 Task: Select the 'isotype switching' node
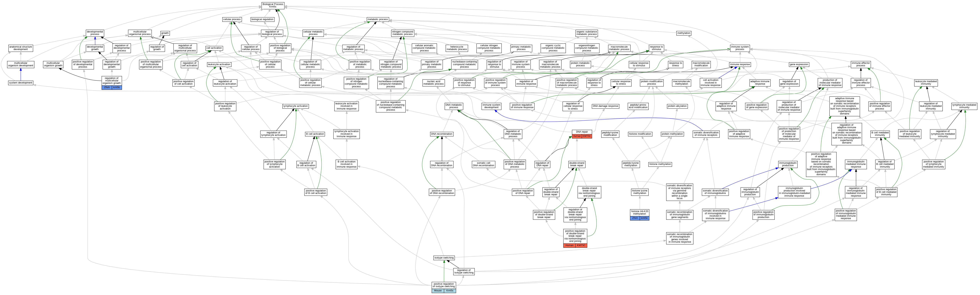444,258
